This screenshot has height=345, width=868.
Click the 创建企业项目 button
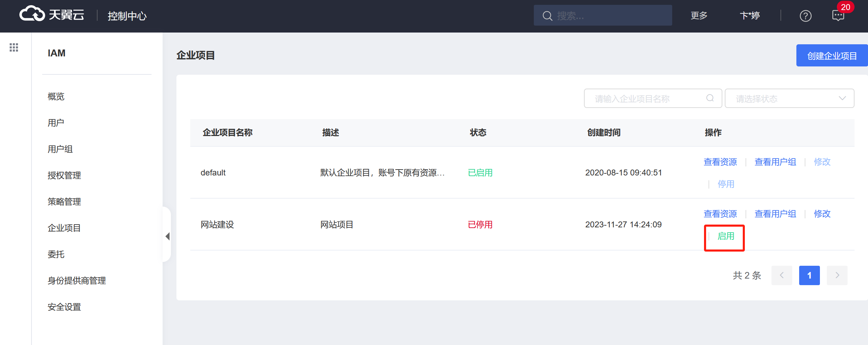832,56
